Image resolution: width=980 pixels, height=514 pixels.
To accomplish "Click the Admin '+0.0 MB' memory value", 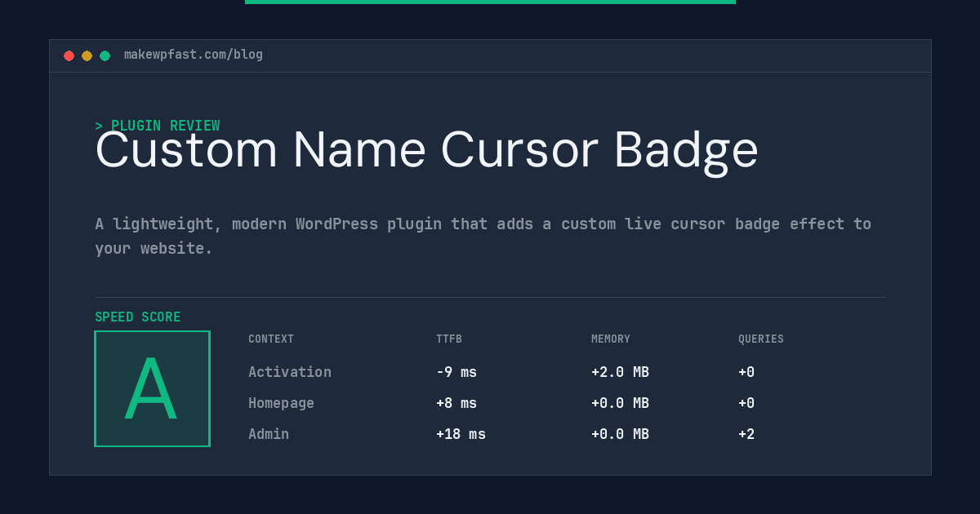I will [x=620, y=434].
